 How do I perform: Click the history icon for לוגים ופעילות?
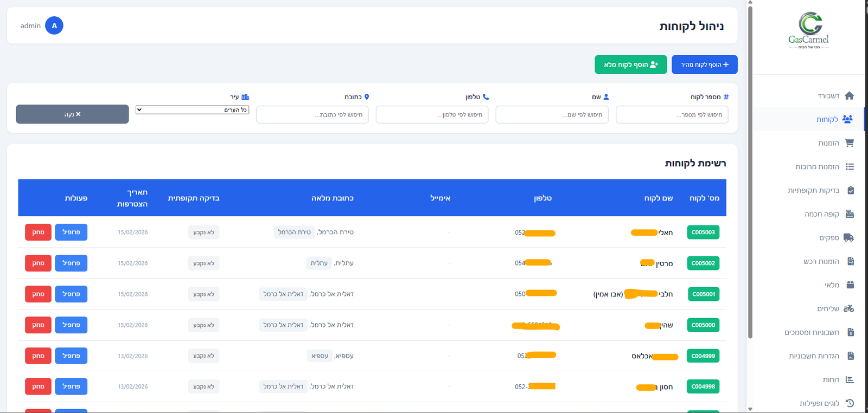tap(850, 403)
